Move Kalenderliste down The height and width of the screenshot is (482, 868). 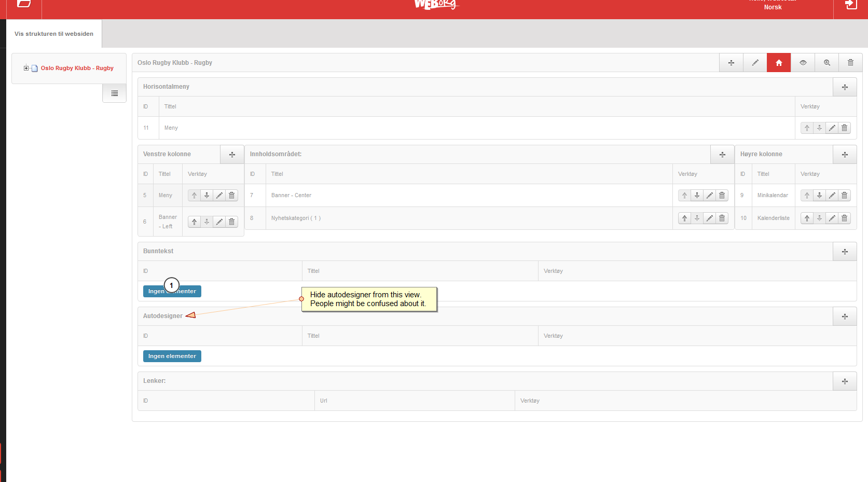[819, 218]
